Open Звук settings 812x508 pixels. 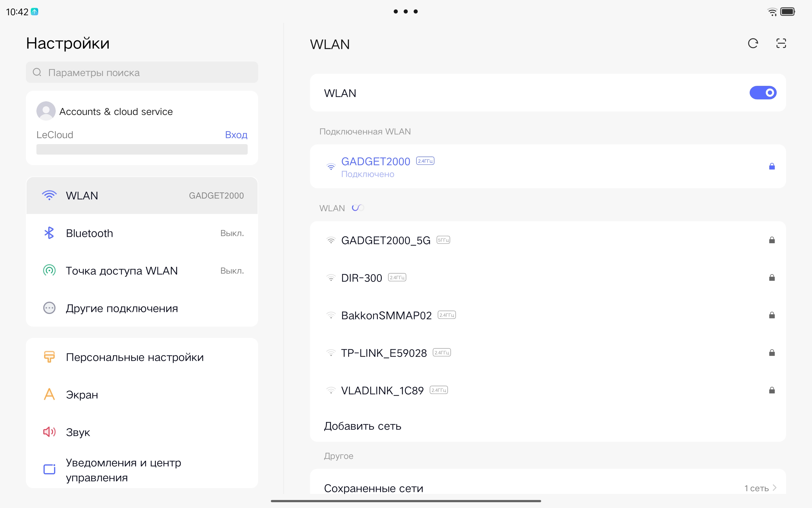142,432
